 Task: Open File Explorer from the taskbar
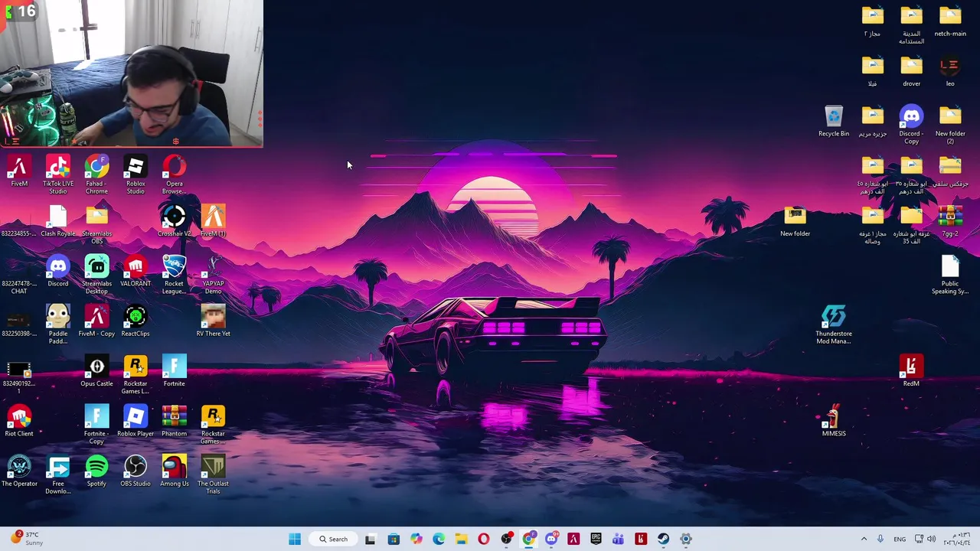tap(461, 539)
